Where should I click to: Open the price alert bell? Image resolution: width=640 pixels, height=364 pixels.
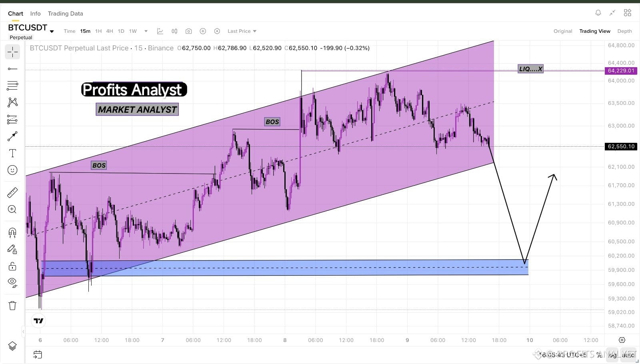click(x=598, y=13)
